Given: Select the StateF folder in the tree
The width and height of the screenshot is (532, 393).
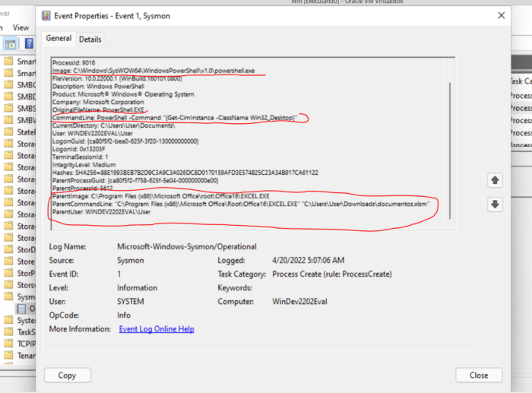Looking at the screenshot, I should pyautogui.click(x=19, y=132).
